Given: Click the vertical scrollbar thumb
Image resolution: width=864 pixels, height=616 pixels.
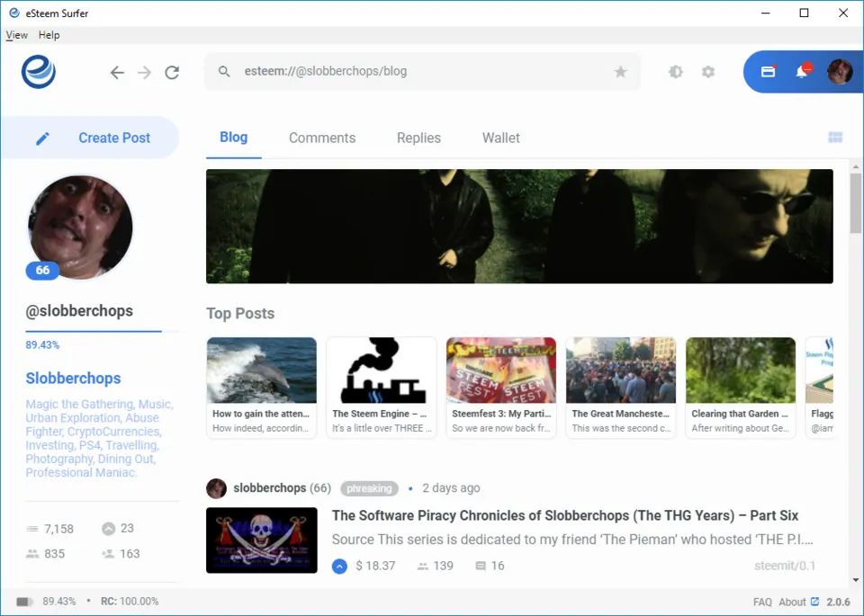Looking at the screenshot, I should click(x=855, y=203).
